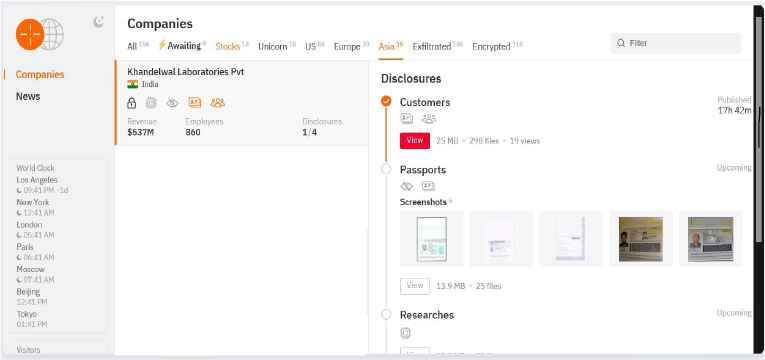Select the Europe tab
This screenshot has width=765, height=360.
351,46
